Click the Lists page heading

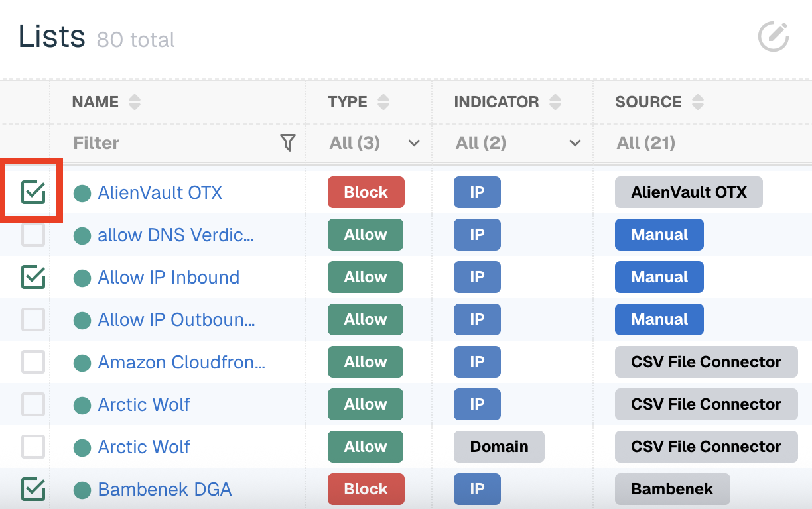point(52,36)
